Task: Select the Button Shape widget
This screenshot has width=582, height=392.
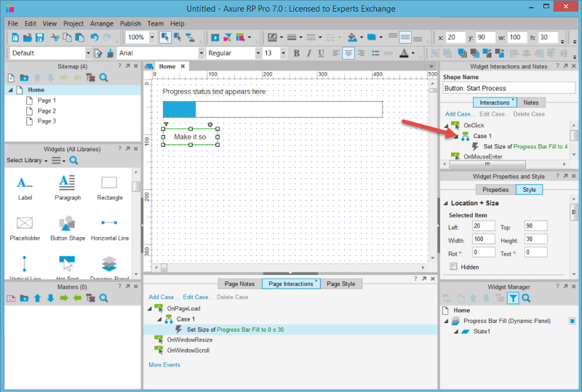Action: 68,225
